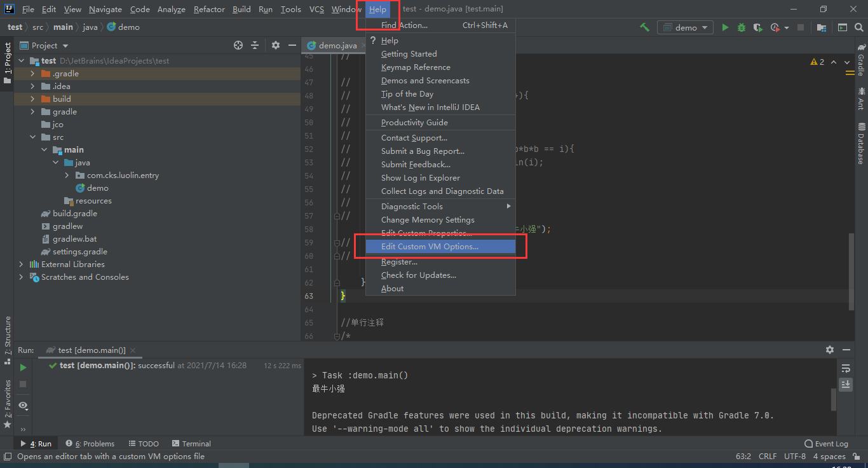
Task: Toggle the Run panel eye view options
Action: [x=23, y=406]
